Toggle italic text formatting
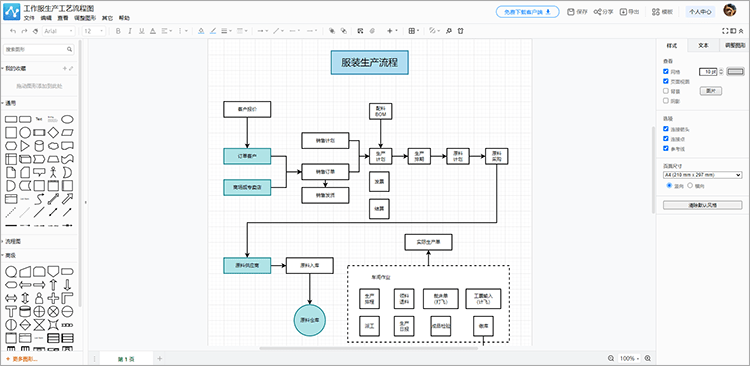The height and width of the screenshot is (366, 750). point(130,31)
